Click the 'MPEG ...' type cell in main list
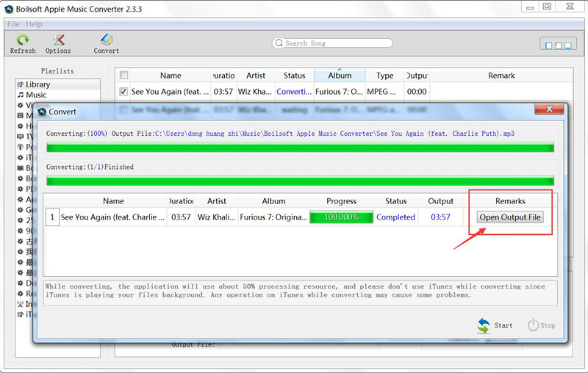588x373 pixels. [381, 91]
